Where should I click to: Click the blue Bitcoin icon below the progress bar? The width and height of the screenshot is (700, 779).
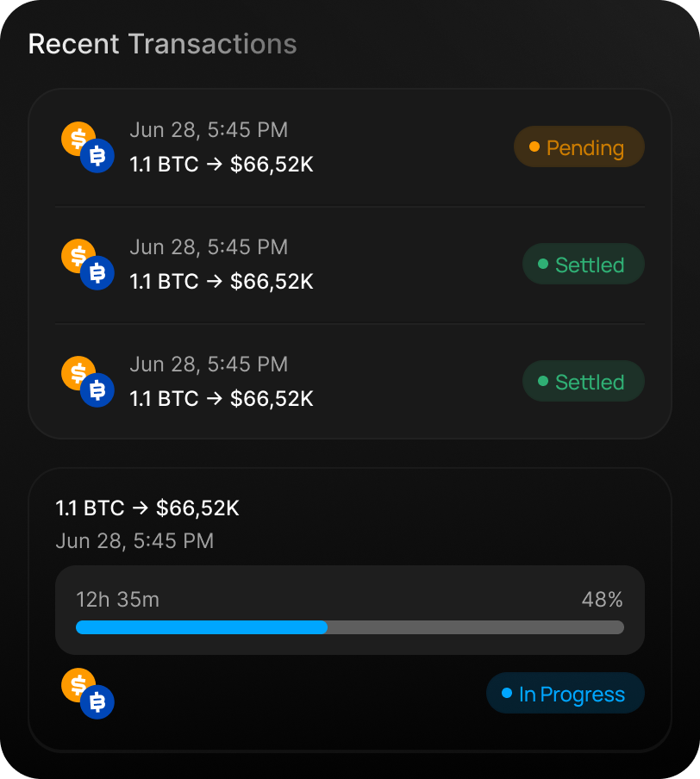(x=98, y=703)
